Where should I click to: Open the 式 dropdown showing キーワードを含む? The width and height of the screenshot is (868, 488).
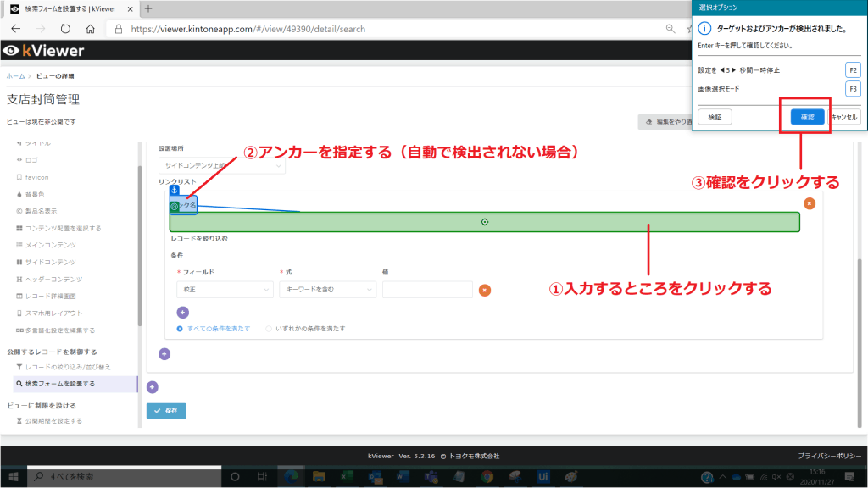pos(327,290)
